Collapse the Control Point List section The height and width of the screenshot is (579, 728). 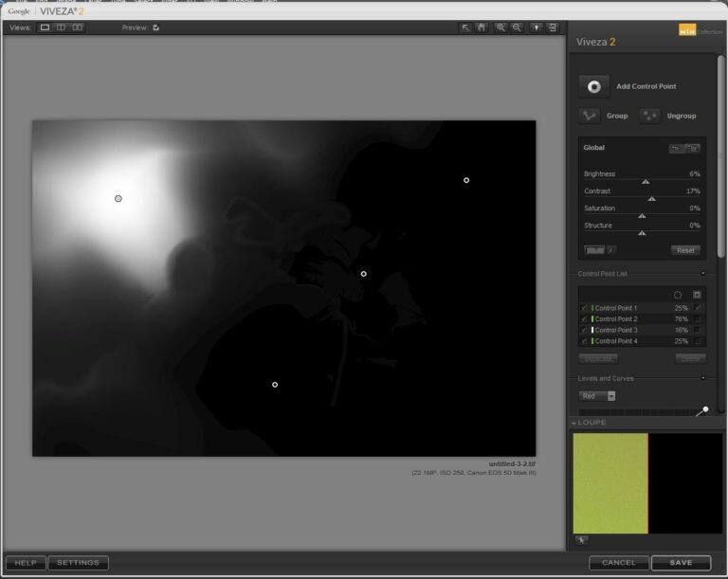click(x=702, y=274)
